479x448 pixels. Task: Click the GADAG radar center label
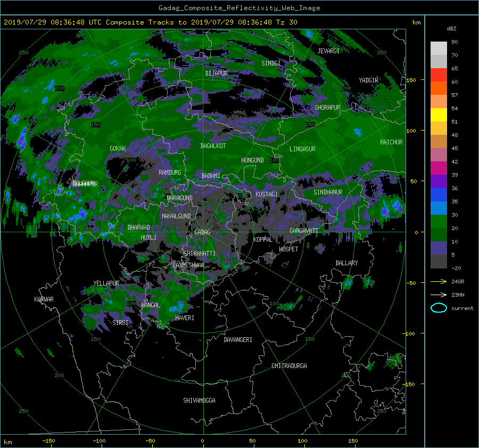tap(202, 232)
